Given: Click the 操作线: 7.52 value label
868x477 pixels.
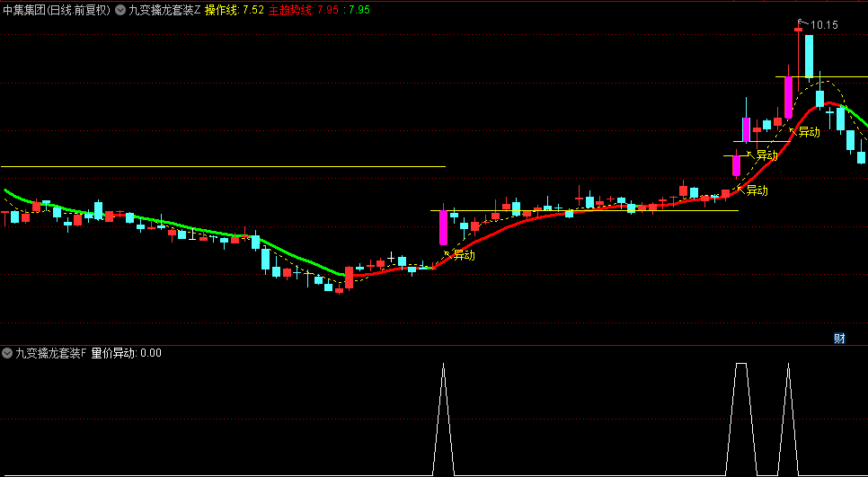Looking at the screenshot, I should tap(235, 10).
